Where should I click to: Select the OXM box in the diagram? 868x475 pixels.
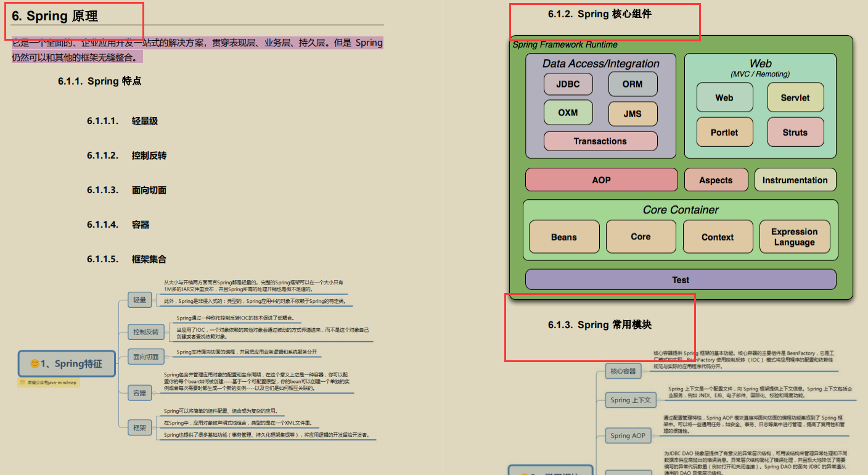click(568, 113)
